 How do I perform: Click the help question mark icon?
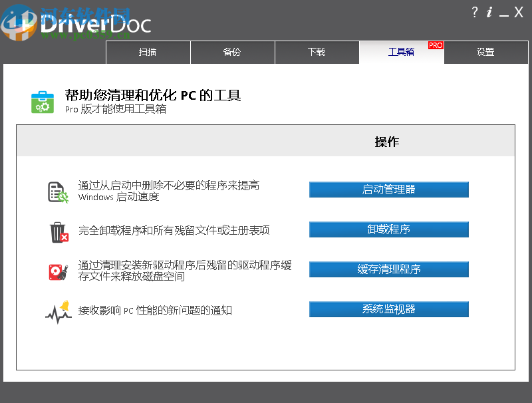(x=475, y=11)
